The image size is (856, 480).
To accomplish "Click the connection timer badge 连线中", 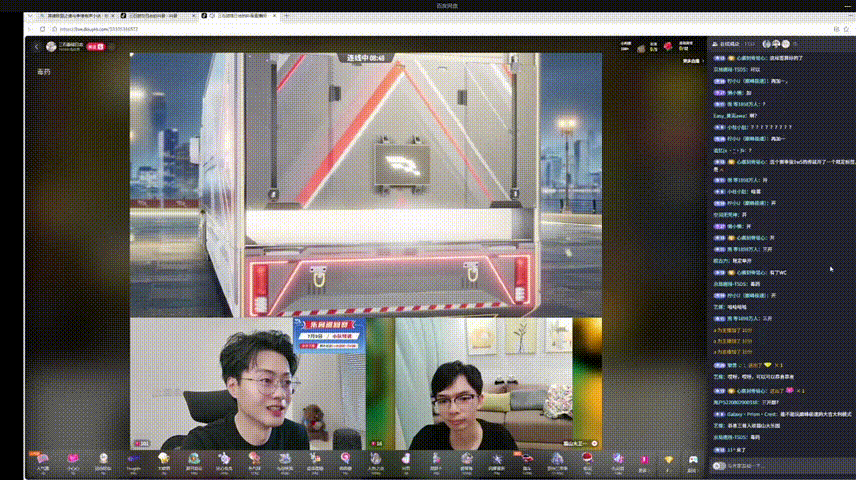I will (366, 57).
